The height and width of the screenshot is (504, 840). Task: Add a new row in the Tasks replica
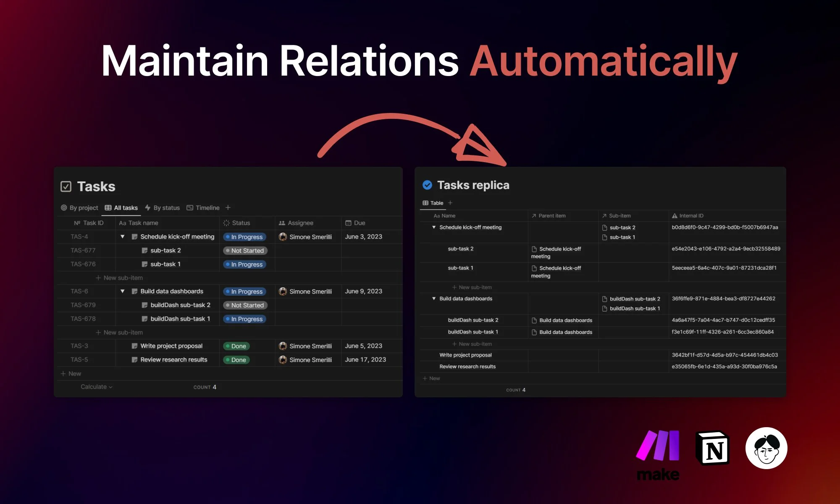coord(431,378)
